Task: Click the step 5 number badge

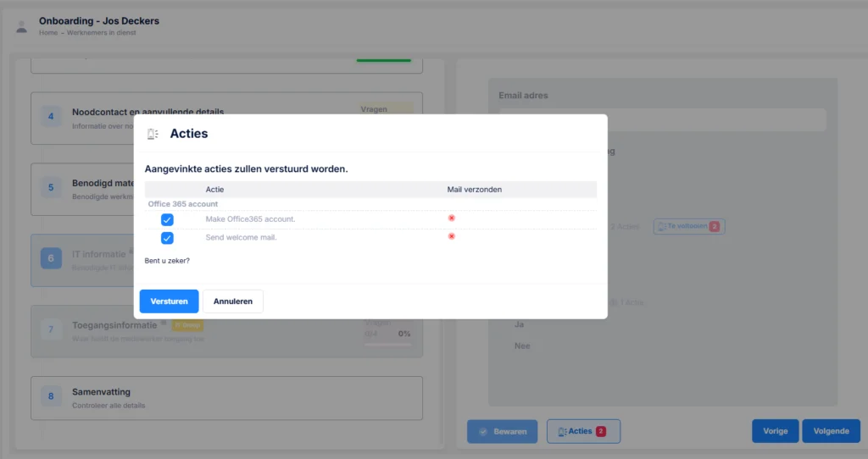Action: click(51, 187)
